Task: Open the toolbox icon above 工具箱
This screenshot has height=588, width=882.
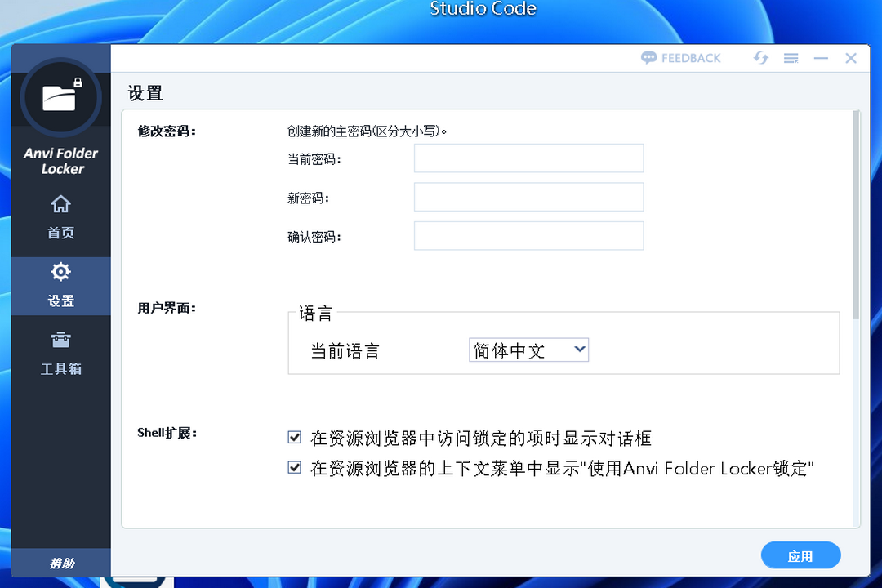Action: click(61, 340)
